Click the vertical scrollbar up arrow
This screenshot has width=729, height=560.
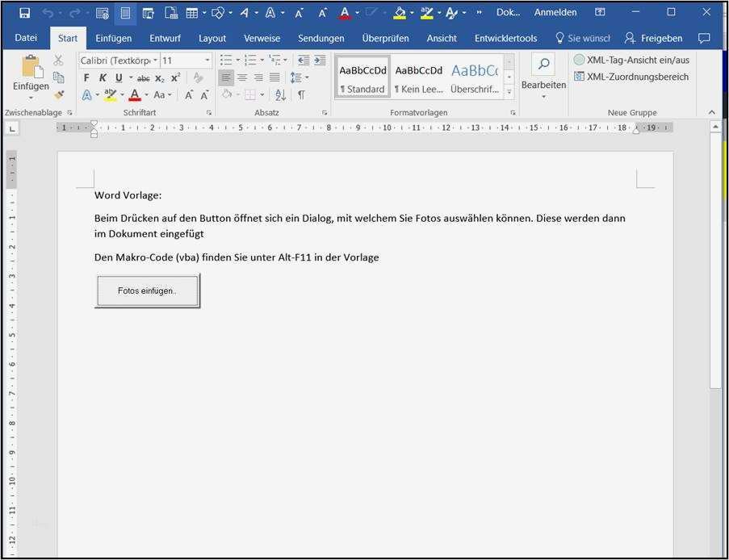(x=715, y=127)
